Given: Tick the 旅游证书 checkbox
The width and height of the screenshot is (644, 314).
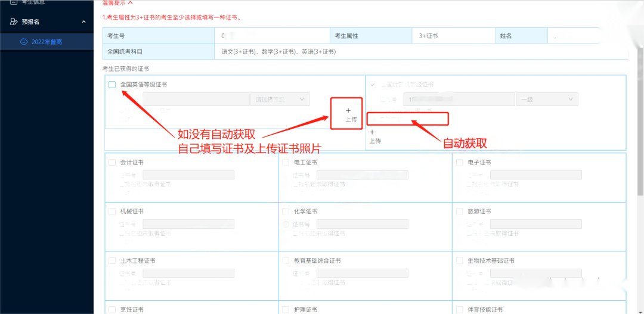Looking at the screenshot, I should click(460, 212).
